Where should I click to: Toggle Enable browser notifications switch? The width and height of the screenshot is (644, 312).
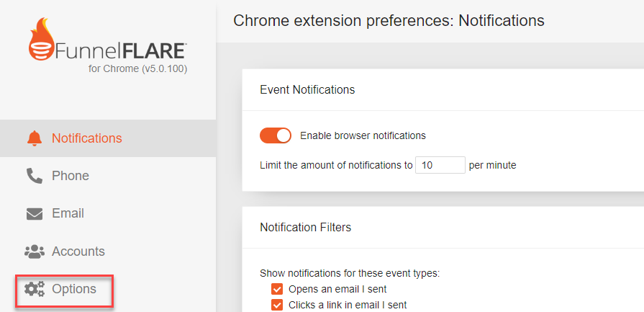275,135
